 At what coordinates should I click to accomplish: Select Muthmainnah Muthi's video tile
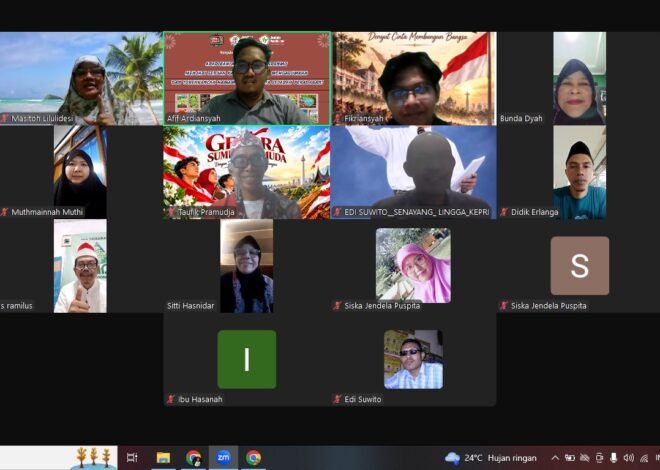pyautogui.click(x=80, y=172)
